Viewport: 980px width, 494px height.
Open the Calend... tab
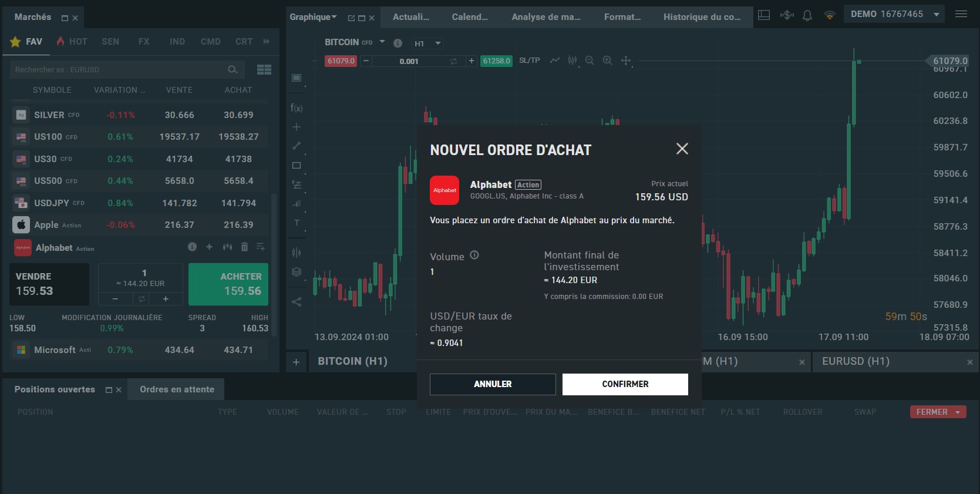(x=470, y=17)
